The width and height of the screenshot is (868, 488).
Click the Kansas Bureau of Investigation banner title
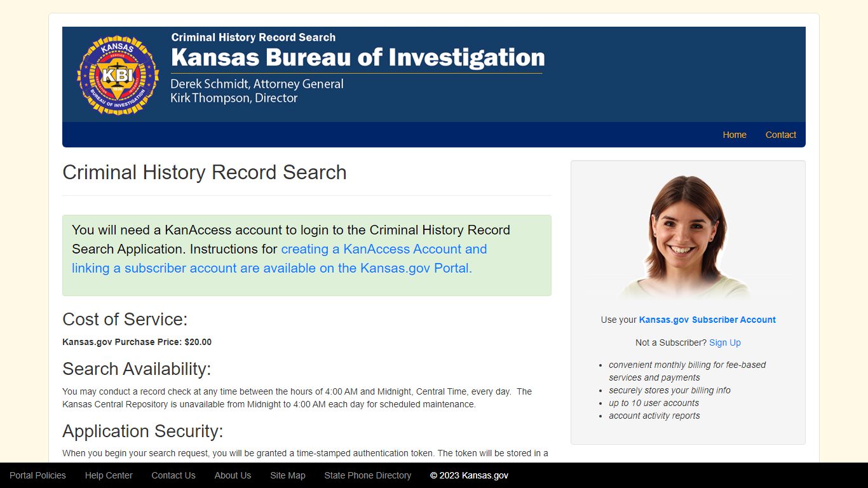click(x=358, y=57)
